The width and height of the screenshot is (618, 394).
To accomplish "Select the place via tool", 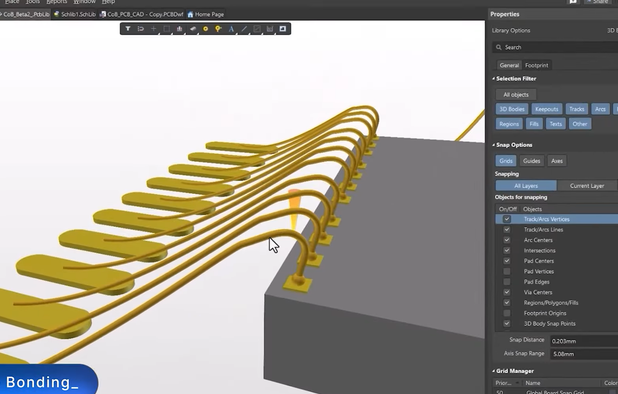I will (218, 29).
